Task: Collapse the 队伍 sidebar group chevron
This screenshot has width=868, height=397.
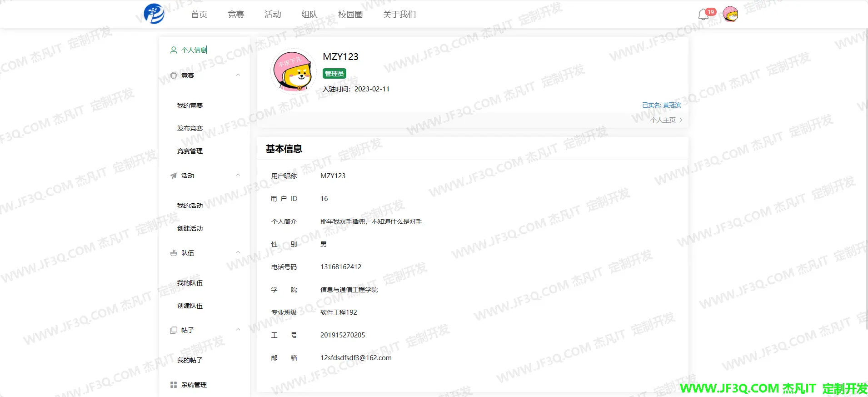Action: click(238, 253)
